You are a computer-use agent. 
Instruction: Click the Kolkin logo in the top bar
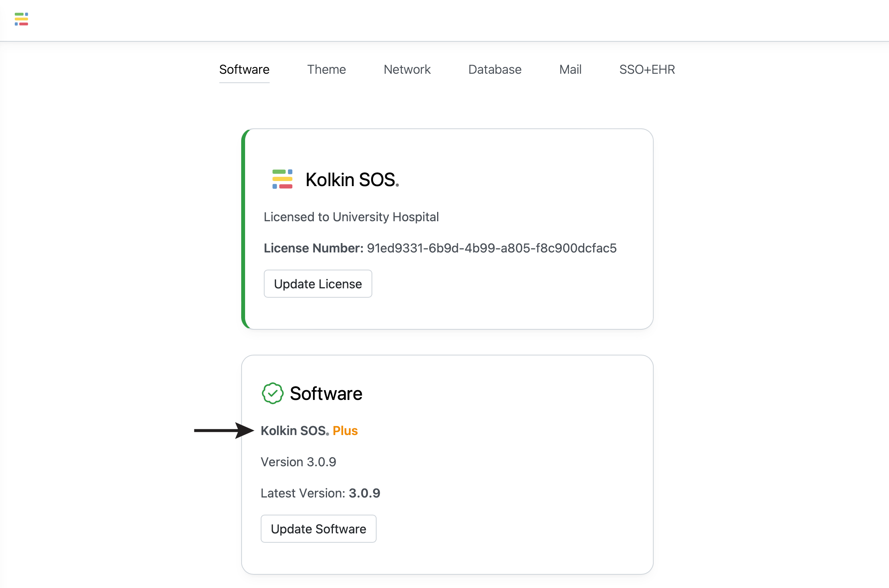pos(21,19)
